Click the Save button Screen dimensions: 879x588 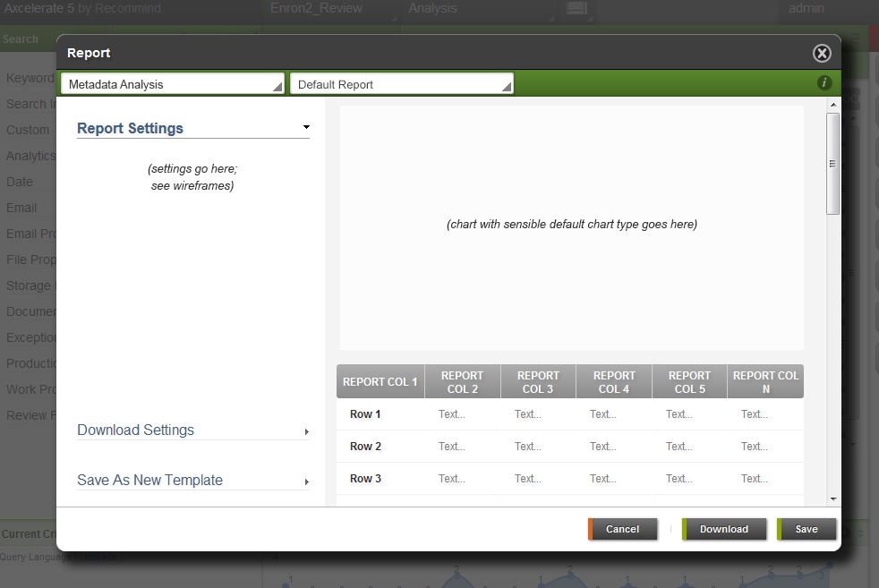(x=806, y=529)
